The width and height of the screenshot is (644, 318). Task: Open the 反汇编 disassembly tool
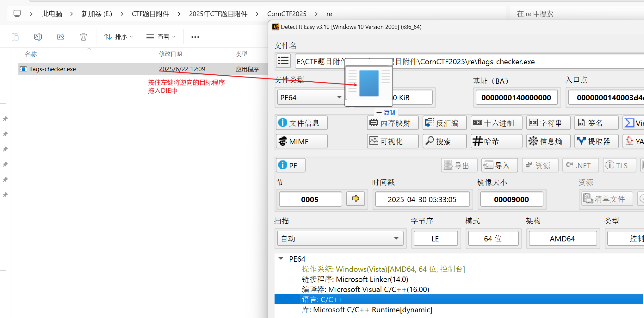444,123
